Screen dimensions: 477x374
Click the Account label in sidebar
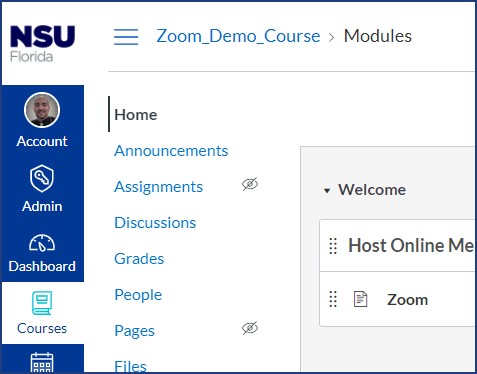tap(42, 141)
